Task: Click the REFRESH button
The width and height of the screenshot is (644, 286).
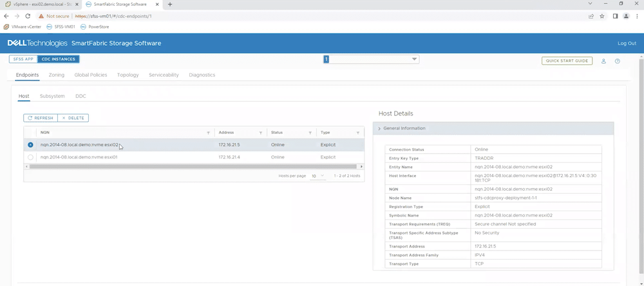Action: (40, 118)
